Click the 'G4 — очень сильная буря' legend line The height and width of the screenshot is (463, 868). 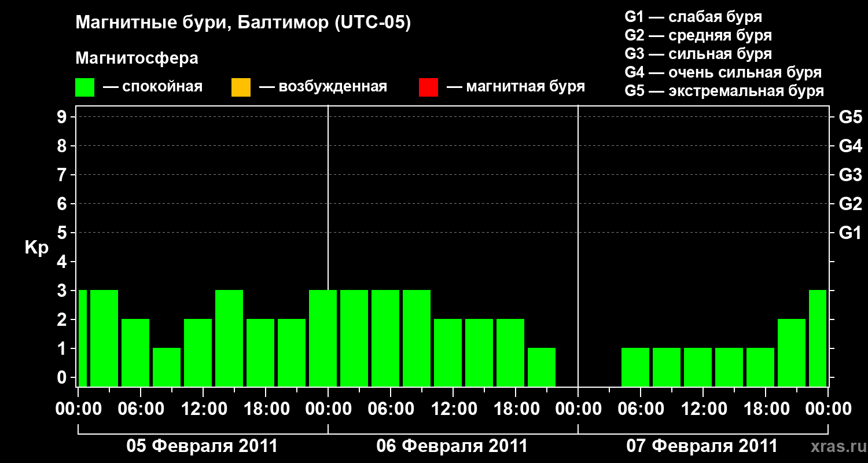[723, 72]
